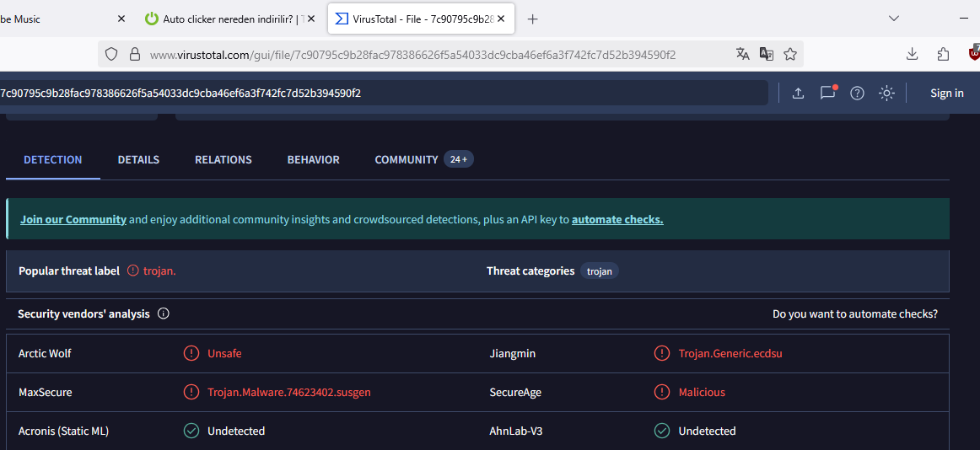The width and height of the screenshot is (980, 450).
Task: Open the extensions puzzle icon
Action: pos(944,54)
